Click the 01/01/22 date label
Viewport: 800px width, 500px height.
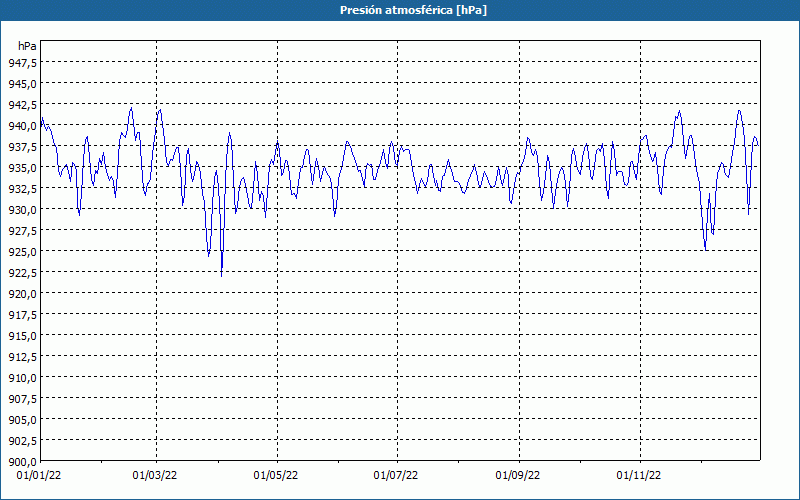[39, 476]
